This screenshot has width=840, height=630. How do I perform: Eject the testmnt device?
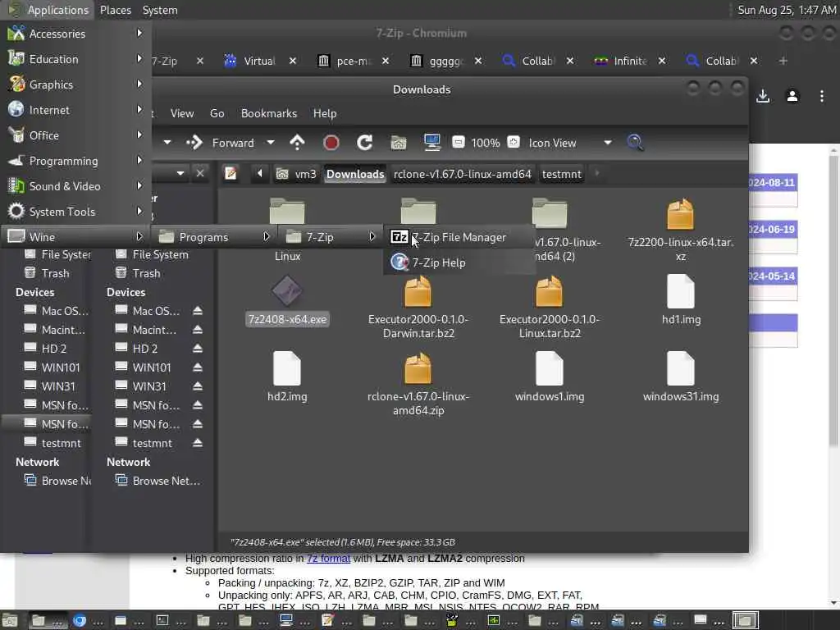(x=198, y=443)
